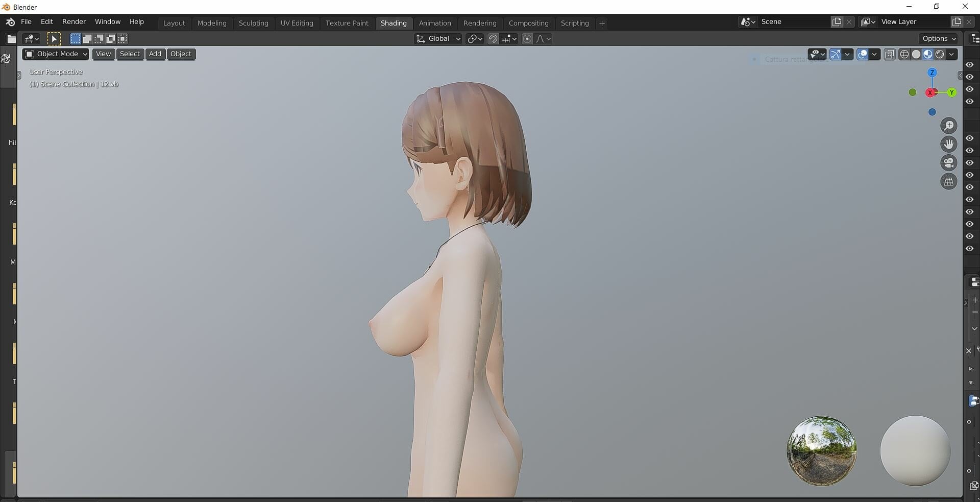Screen dimensions: 980x502
Task: Open proportional falloff curve dropdown
Action: tap(544, 39)
